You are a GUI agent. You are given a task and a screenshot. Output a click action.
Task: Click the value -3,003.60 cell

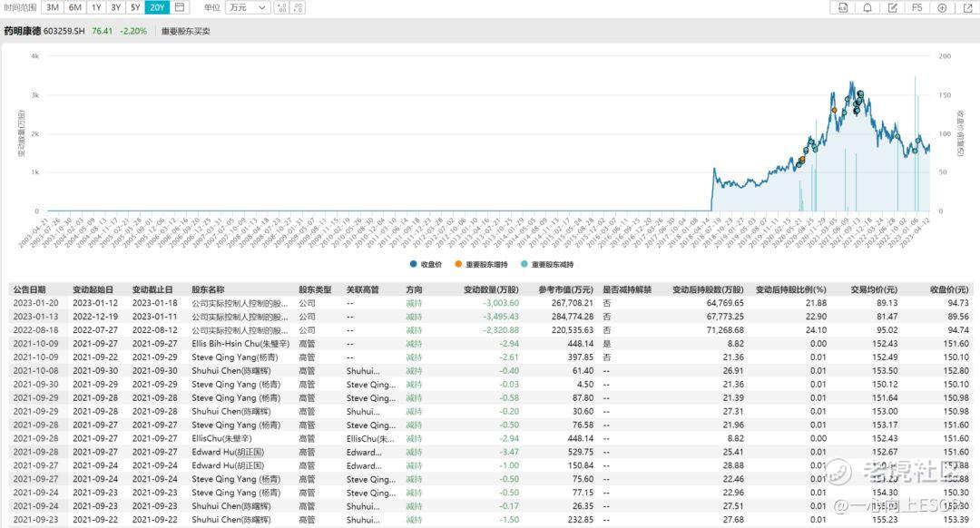click(x=501, y=303)
